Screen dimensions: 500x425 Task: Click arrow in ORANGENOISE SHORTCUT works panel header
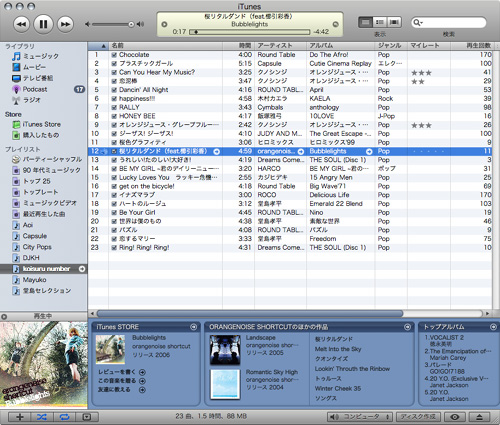click(407, 327)
